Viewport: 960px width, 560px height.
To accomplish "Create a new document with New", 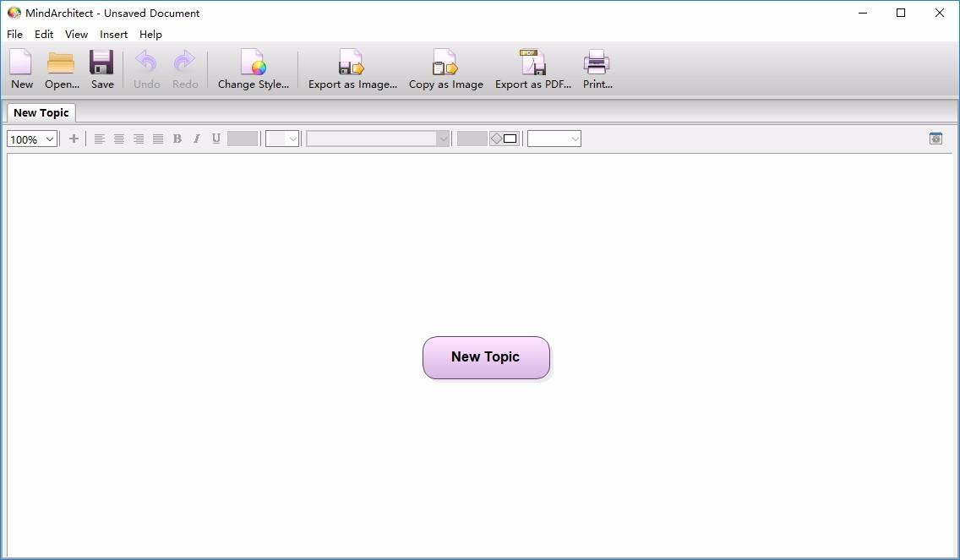I will [x=21, y=70].
